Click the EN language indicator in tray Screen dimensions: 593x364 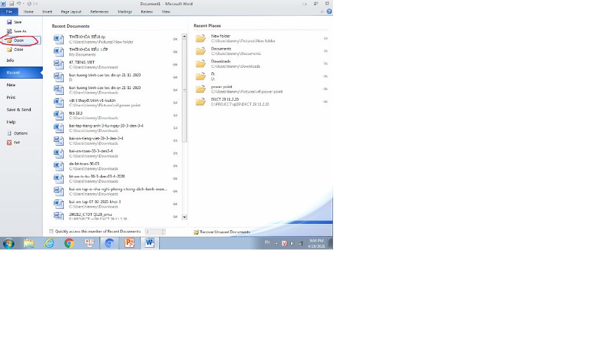coord(268,242)
